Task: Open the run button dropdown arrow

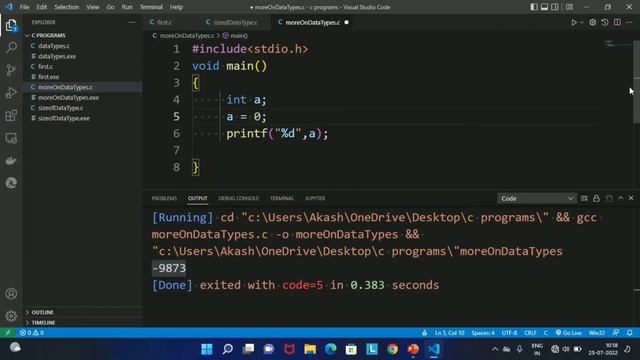Action: tap(582, 22)
